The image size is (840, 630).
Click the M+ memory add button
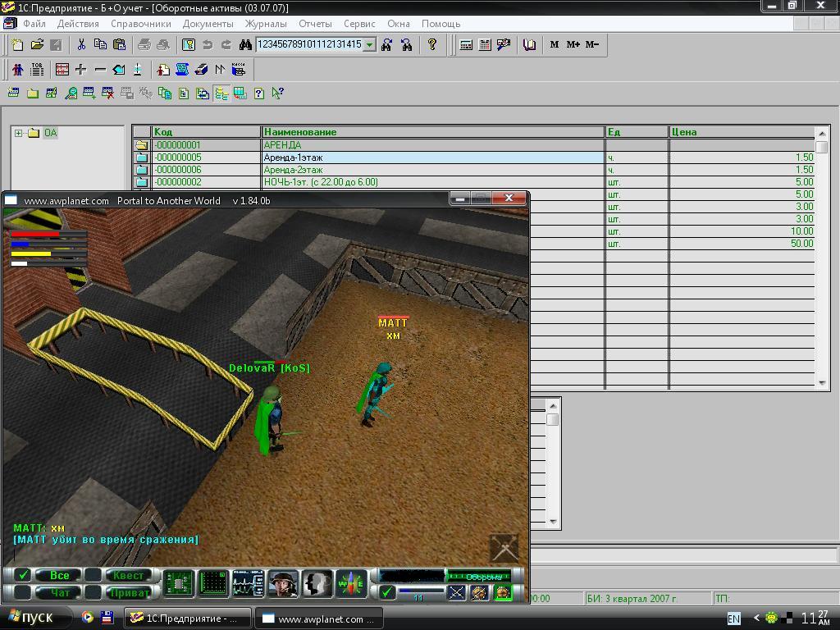point(573,44)
